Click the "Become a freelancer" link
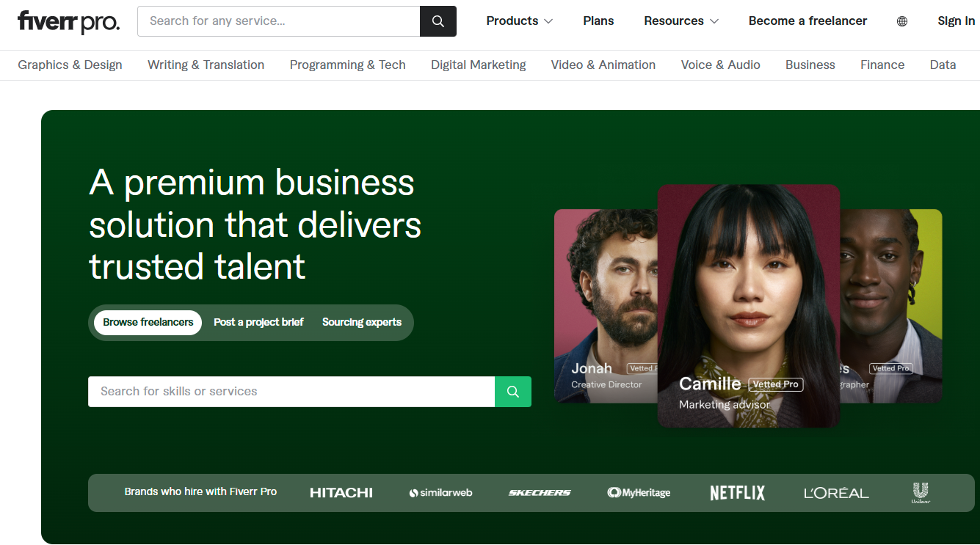Image resolution: width=980 pixels, height=545 pixels. pos(807,21)
